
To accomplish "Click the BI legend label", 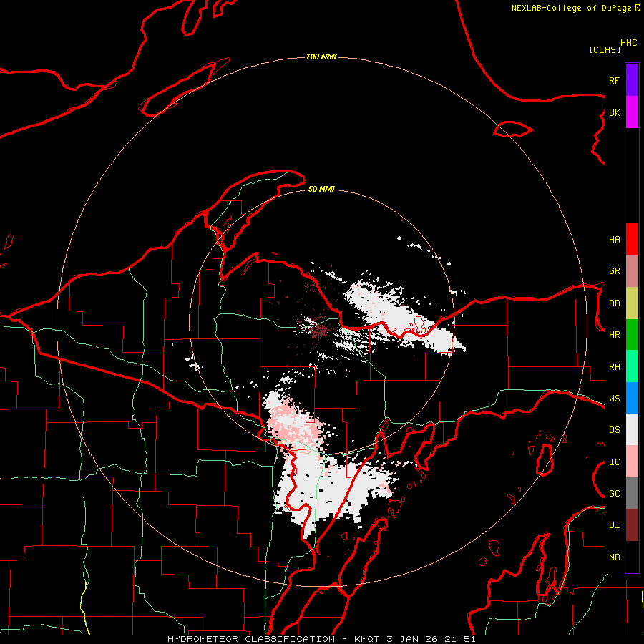I will pyautogui.click(x=614, y=525).
